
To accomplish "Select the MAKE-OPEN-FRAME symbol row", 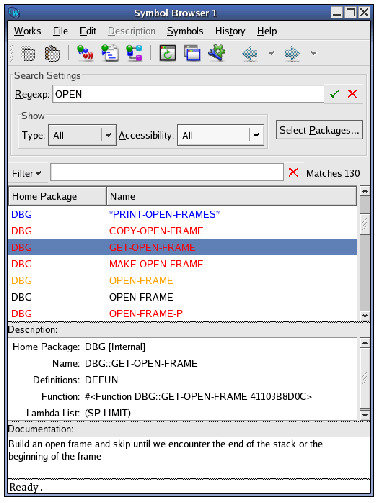I will point(182,264).
